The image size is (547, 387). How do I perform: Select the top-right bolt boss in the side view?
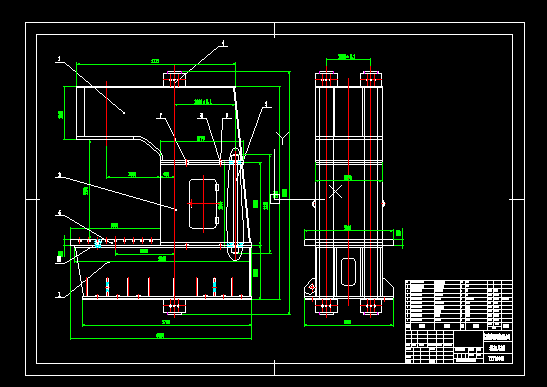[x=371, y=80]
